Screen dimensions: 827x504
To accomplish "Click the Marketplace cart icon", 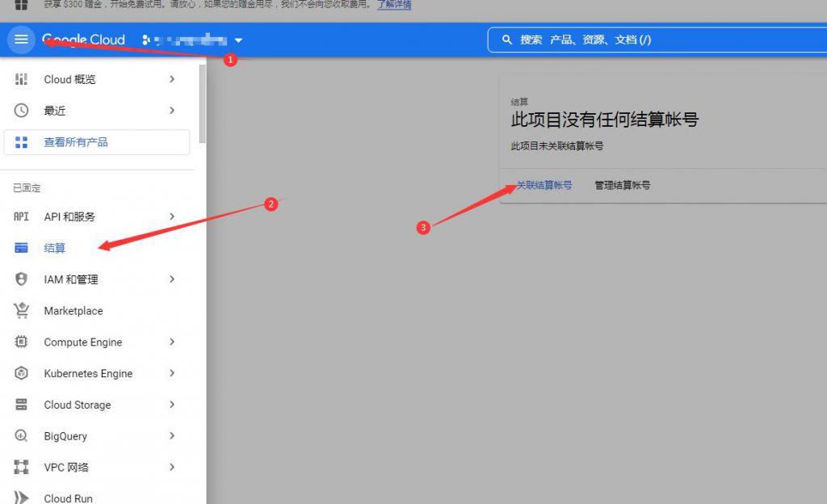I will pyautogui.click(x=22, y=311).
